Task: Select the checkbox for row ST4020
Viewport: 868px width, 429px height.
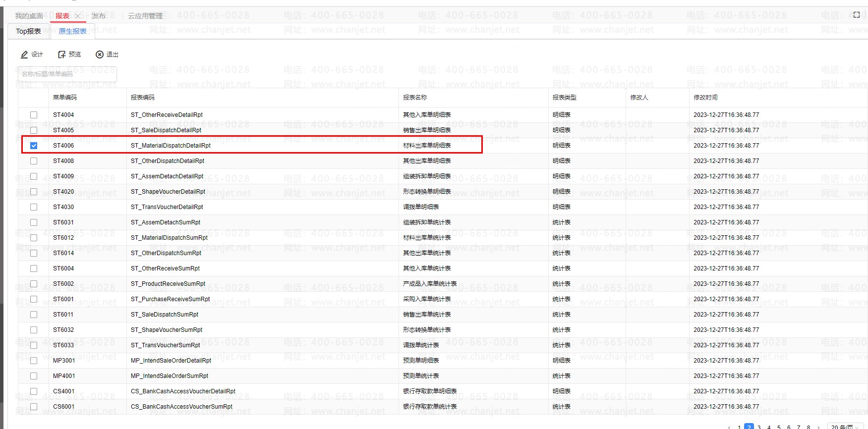Action: pyautogui.click(x=34, y=192)
